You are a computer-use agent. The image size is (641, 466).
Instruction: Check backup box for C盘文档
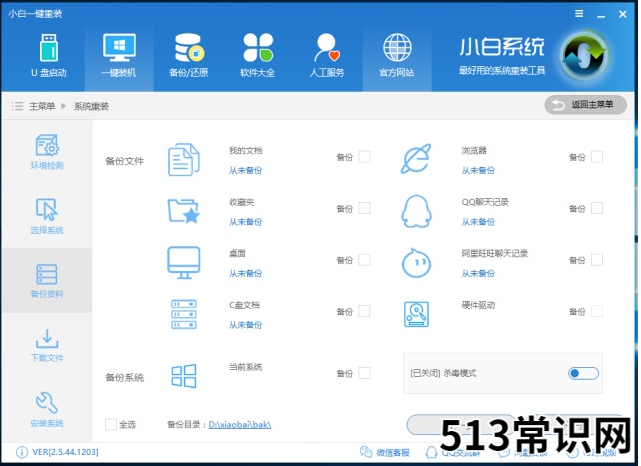(x=364, y=311)
